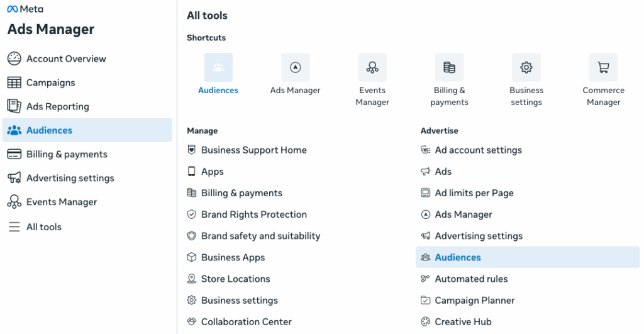Click the Business Support Home shield icon
This screenshot has width=644, height=334.
(x=191, y=150)
